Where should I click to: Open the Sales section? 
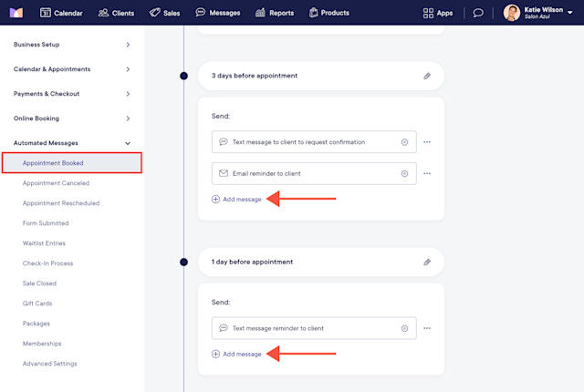click(164, 13)
